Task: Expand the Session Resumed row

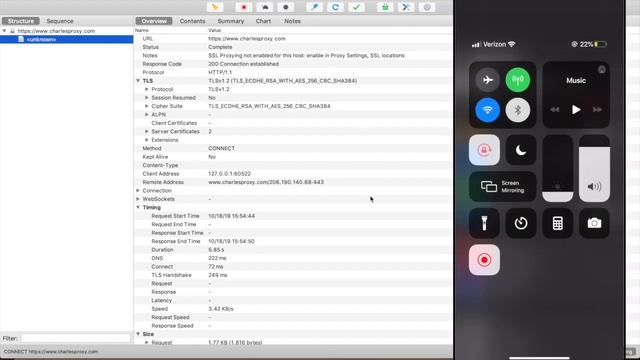Action: pos(147,98)
